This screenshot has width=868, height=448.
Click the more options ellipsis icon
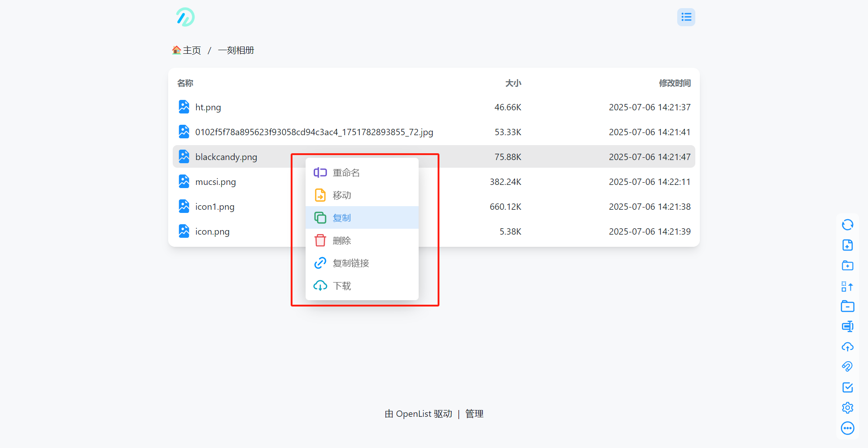tap(848, 428)
